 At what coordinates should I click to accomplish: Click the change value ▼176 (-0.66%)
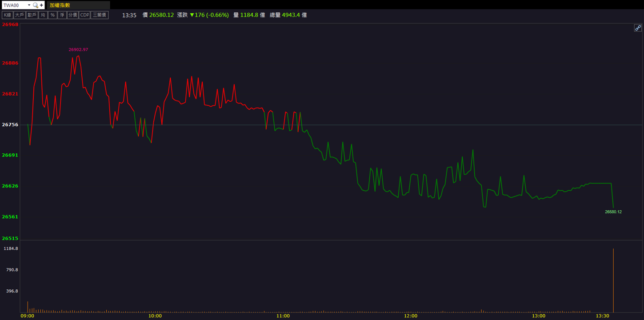pos(209,15)
